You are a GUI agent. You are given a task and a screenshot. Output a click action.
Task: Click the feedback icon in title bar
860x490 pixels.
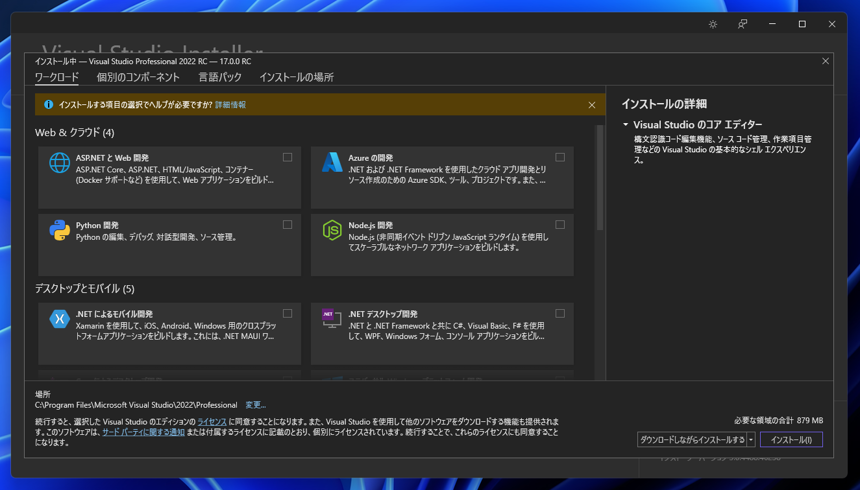click(x=743, y=24)
